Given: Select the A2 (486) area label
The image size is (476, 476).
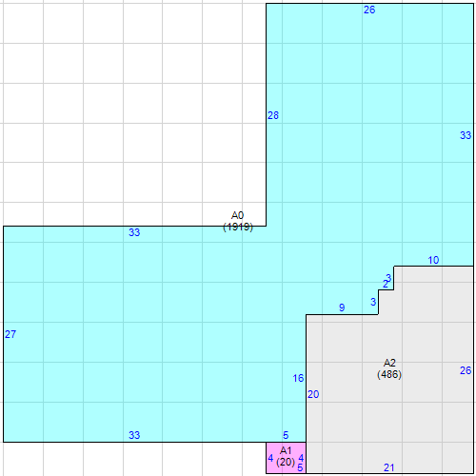Looking at the screenshot, I should pyautogui.click(x=389, y=368).
